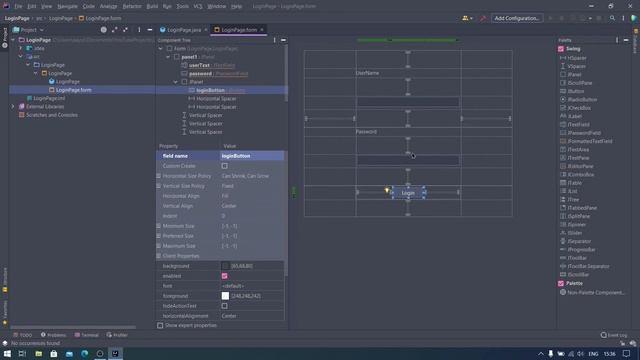Expand the Preferred Size property

(159, 236)
